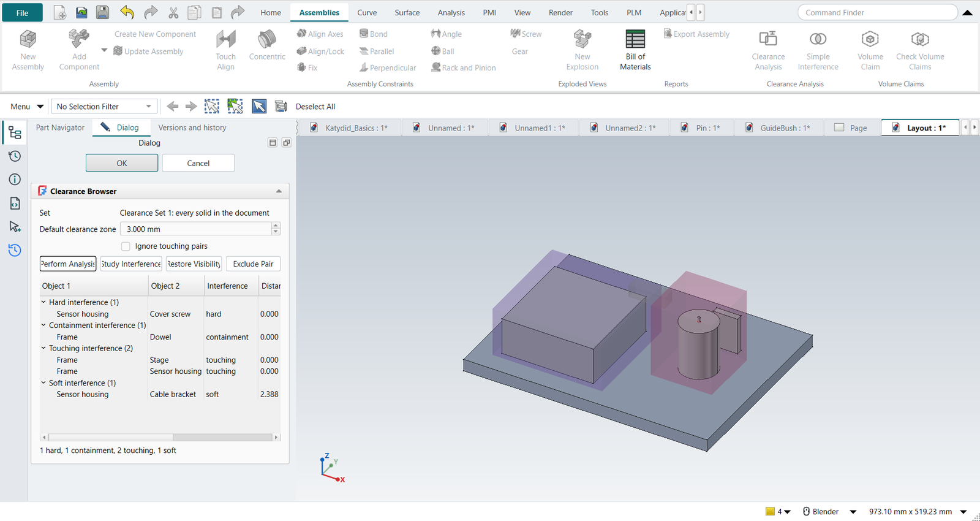980x521 pixels.
Task: Click the Cut scissors icon
Action: (x=173, y=12)
